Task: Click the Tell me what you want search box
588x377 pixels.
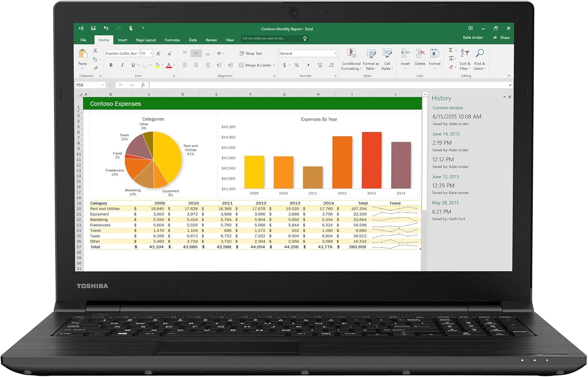Action: coord(271,38)
